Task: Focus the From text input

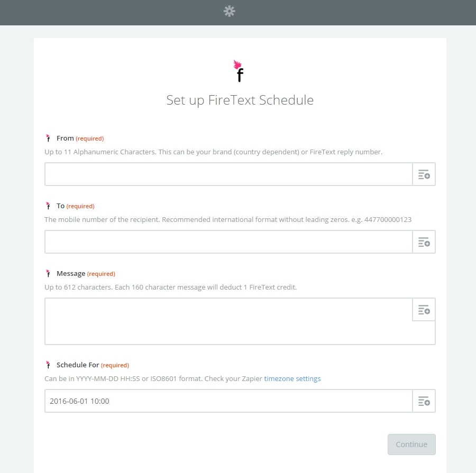Action: (228, 174)
